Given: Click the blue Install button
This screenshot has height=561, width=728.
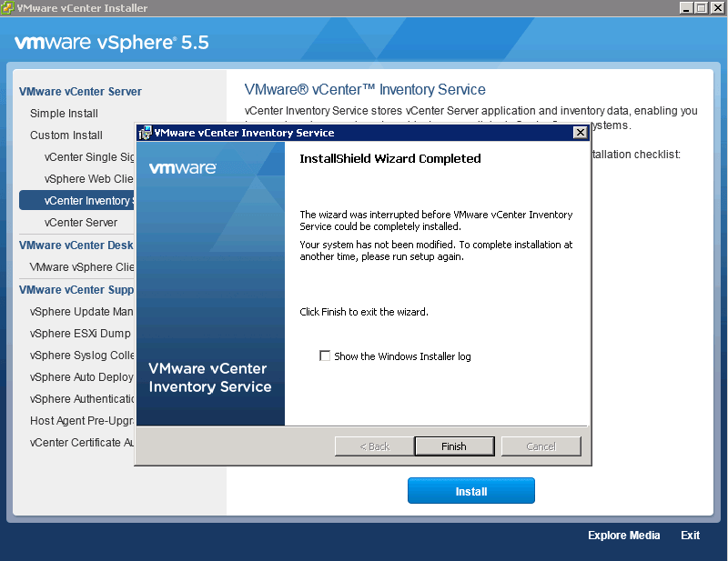Looking at the screenshot, I should point(470,491).
